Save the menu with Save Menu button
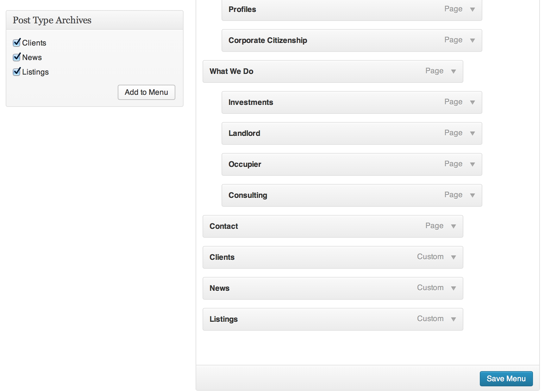Image resolution: width=545 pixels, height=392 pixels. pyautogui.click(x=506, y=379)
